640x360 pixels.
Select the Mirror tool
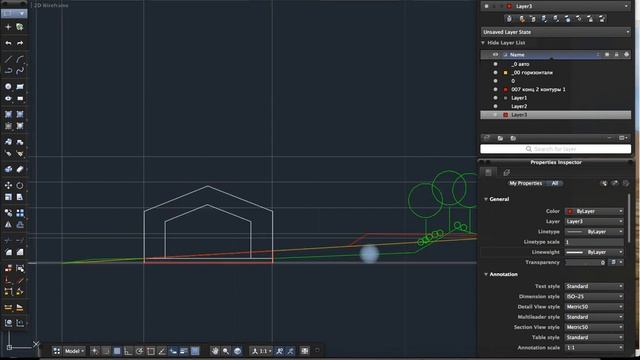pos(8,224)
